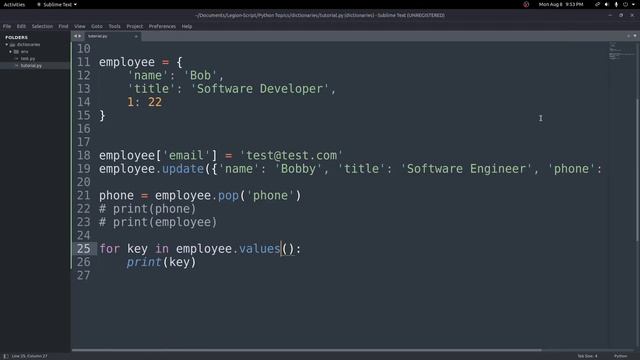The width and height of the screenshot is (640, 360).
Task: Click the env folder icon
Action: (x=16, y=52)
